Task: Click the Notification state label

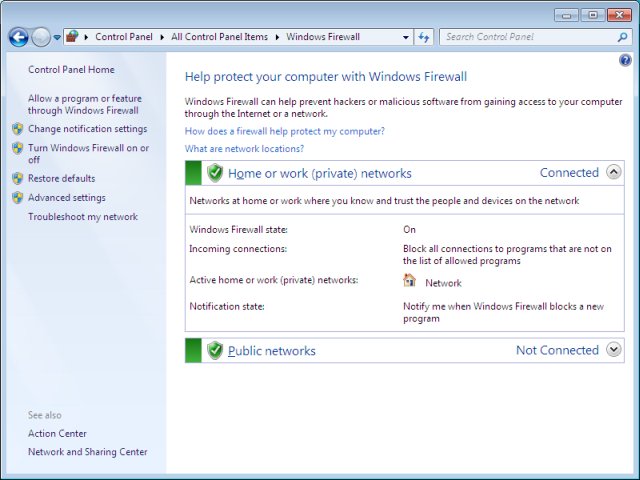Action: coord(227,306)
